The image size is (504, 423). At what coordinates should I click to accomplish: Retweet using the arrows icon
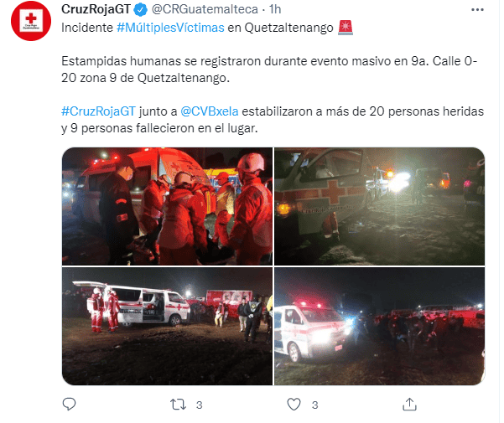(x=178, y=405)
